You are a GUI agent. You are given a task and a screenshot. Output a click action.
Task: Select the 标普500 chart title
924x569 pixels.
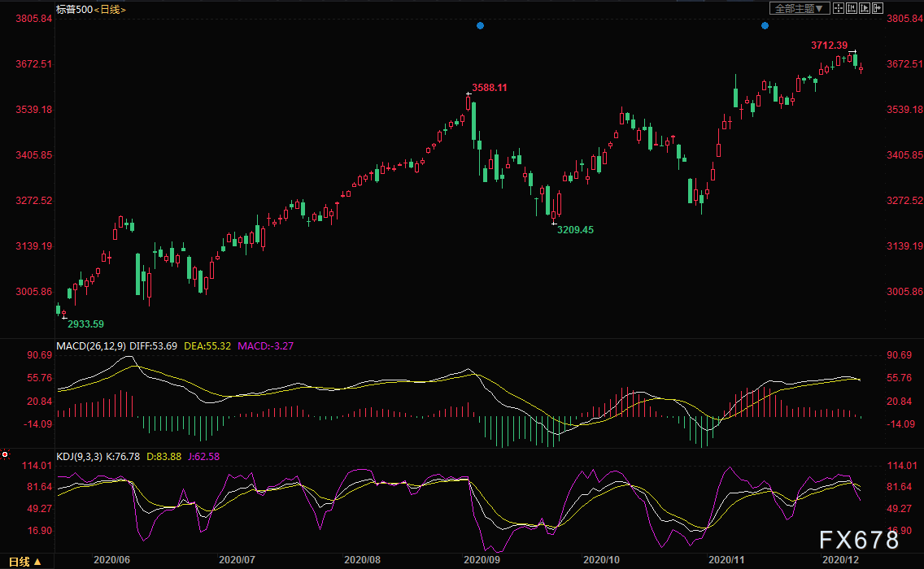[x=74, y=10]
